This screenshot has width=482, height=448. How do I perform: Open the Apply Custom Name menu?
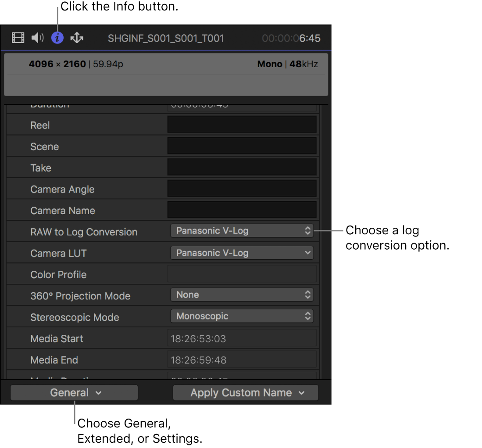click(x=246, y=393)
